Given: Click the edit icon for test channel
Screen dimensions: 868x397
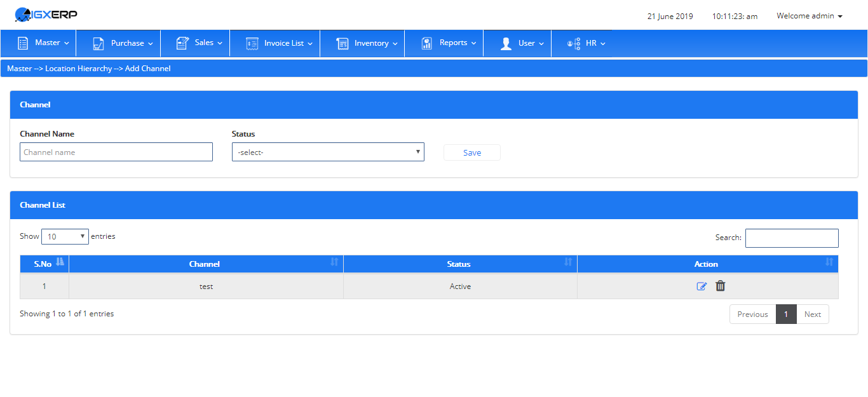Looking at the screenshot, I should 702,286.
